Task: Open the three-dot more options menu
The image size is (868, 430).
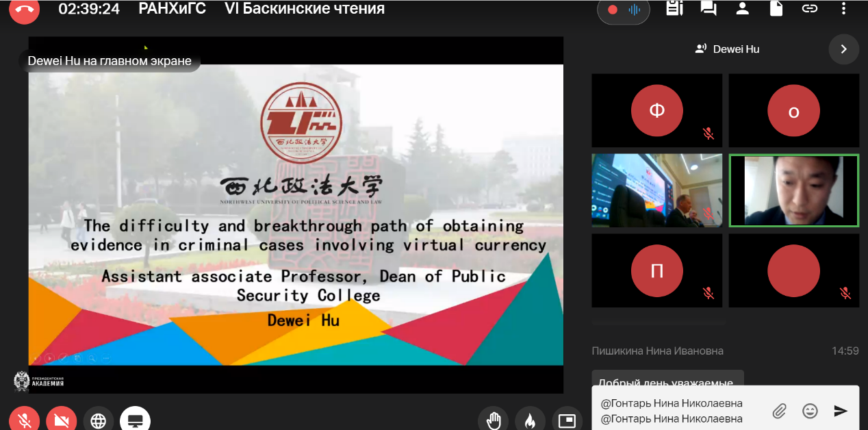Action: [843, 9]
